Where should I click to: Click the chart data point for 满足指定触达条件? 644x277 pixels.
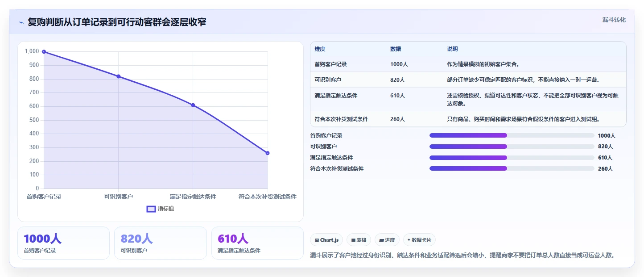(x=193, y=105)
